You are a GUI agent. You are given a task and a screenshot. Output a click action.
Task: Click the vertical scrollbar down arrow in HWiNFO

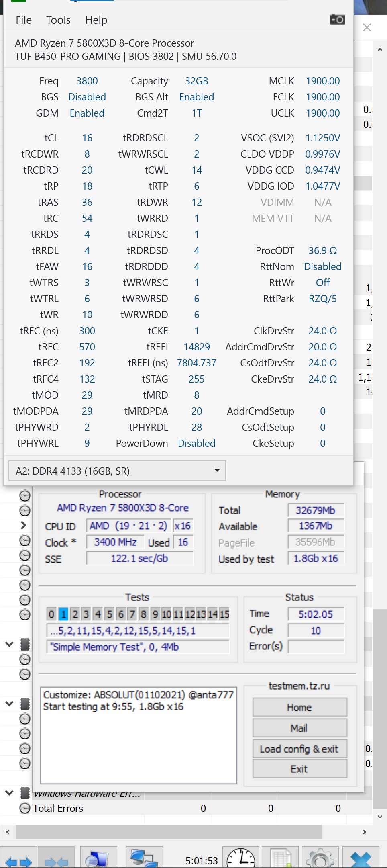click(380, 817)
